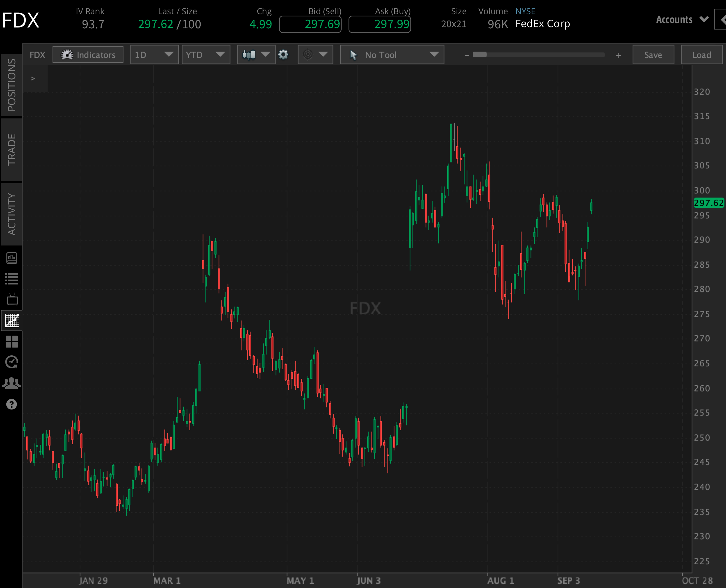Open the No Tool drawing dropdown
This screenshot has width=726, height=588.
point(392,54)
